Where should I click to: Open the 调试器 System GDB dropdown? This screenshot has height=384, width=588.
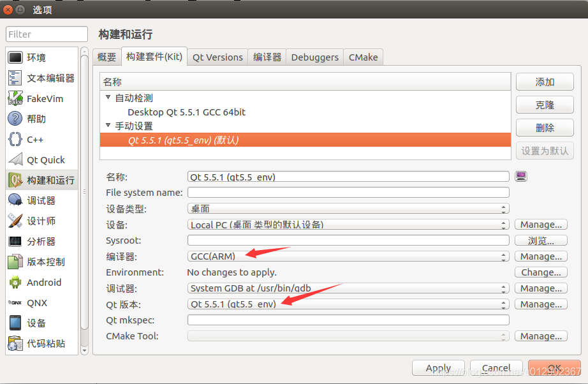(x=348, y=288)
